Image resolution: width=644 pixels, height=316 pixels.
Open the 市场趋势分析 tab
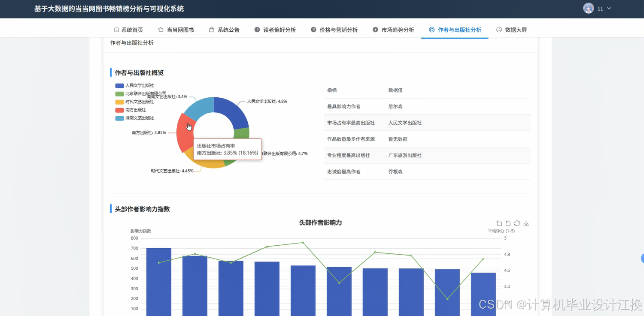pyautogui.click(x=393, y=30)
